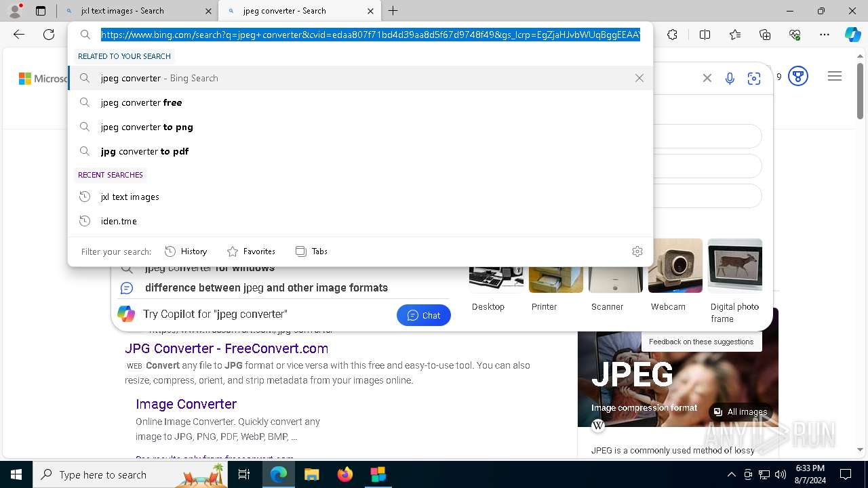Select recent search iden.tme
This screenshot has height=488, width=868.
(x=360, y=221)
